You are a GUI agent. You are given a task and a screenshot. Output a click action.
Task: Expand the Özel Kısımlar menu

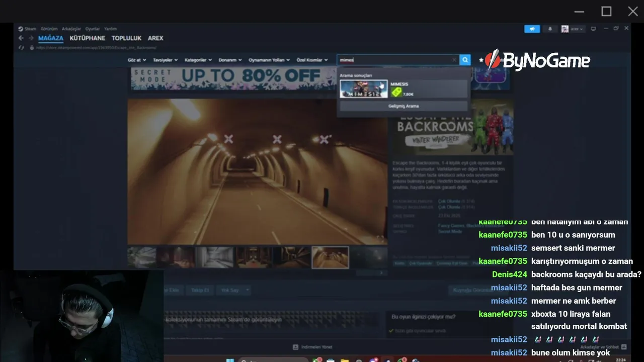(312, 60)
